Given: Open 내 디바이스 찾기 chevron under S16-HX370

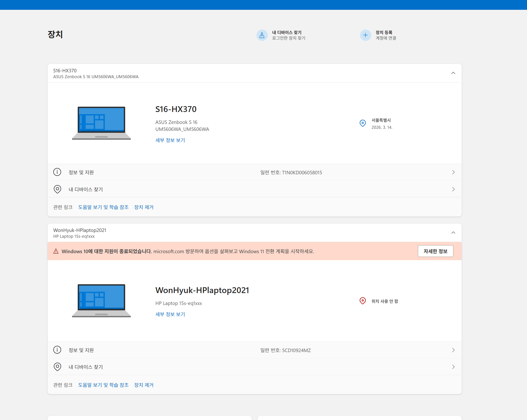Looking at the screenshot, I should pyautogui.click(x=453, y=189).
